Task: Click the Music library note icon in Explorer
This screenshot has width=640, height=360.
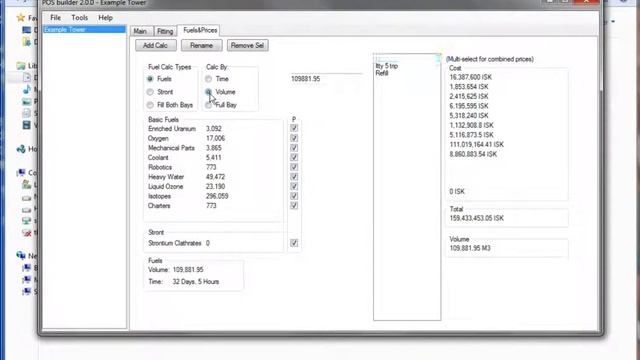Action: point(27,89)
